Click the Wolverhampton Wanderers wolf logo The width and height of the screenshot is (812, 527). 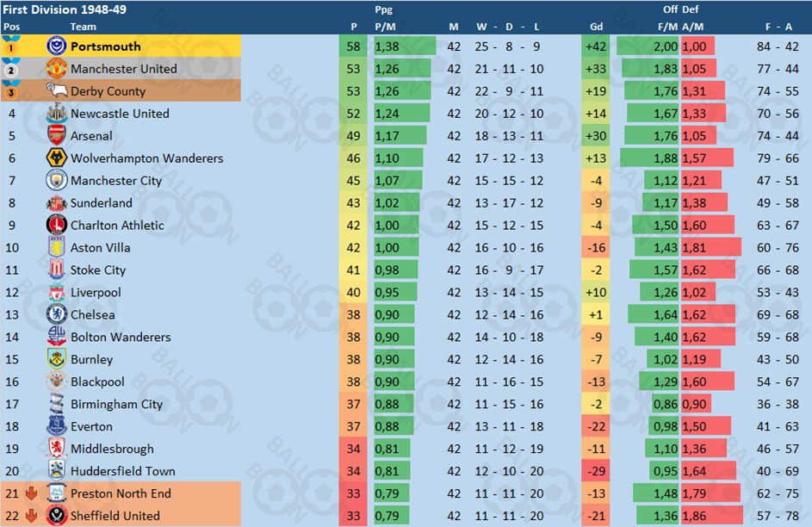(57, 158)
